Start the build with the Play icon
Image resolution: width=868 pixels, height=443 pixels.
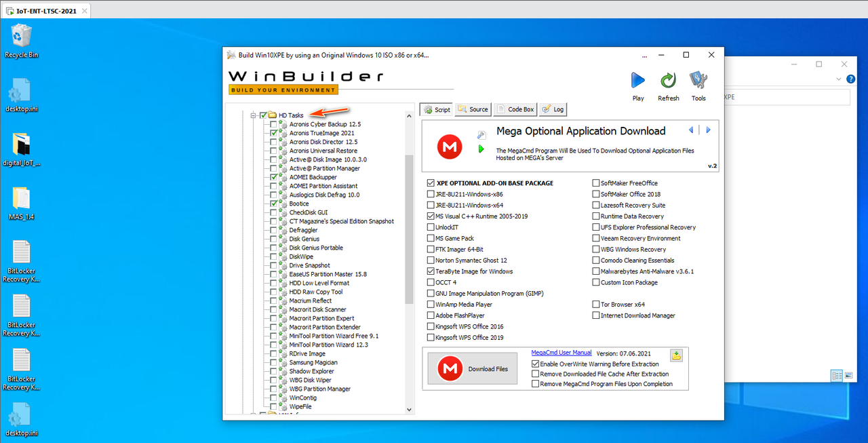(638, 81)
